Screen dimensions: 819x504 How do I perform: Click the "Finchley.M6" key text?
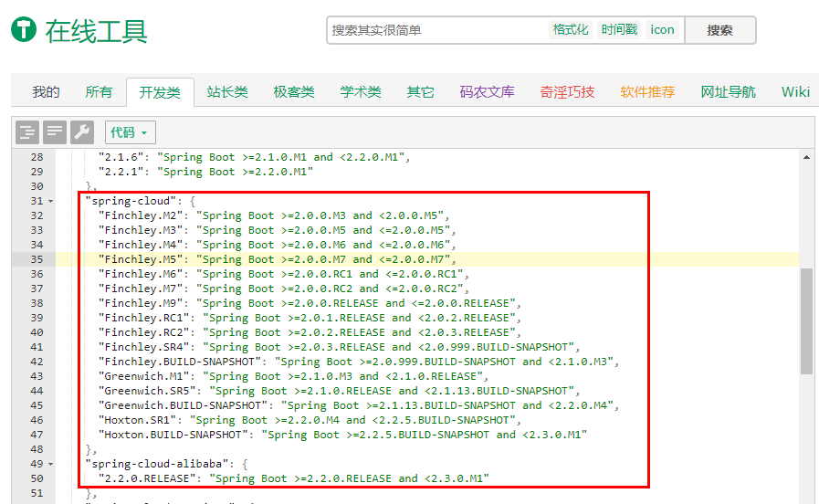141,274
